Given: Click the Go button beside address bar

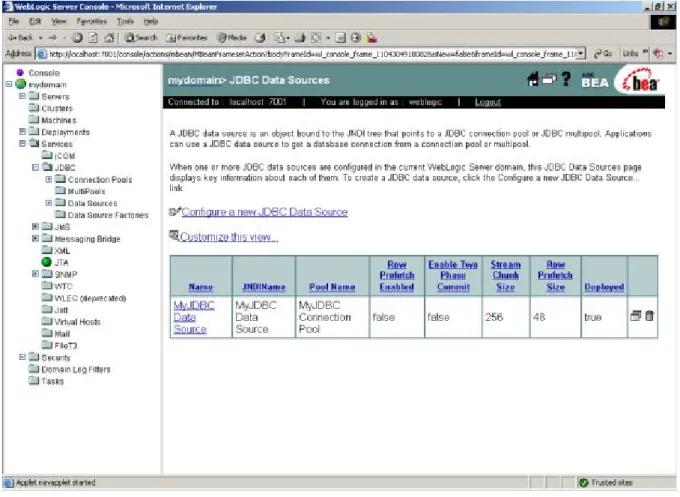Looking at the screenshot, I should 603,54.
